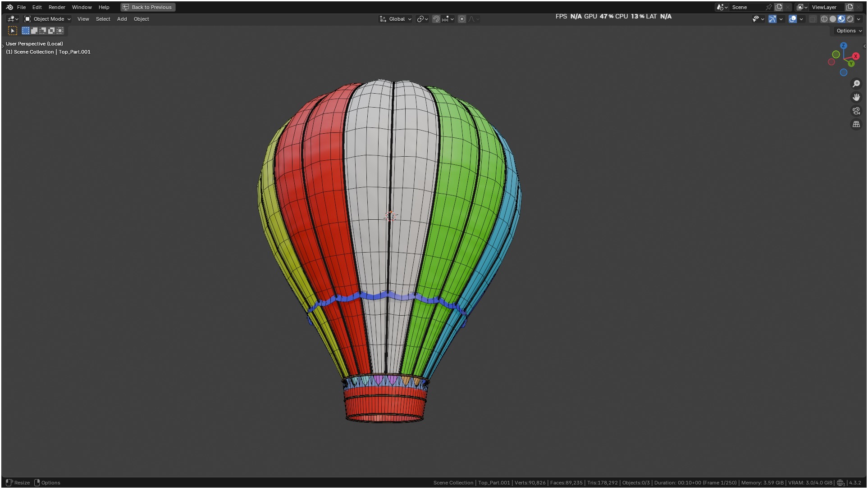Open the snapping options dropdown
The height and width of the screenshot is (489, 868).
(448, 19)
